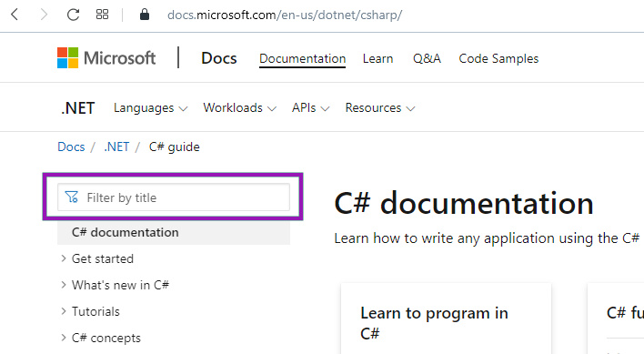
Task: Select C# documentation in sidebar
Action: pyautogui.click(x=174, y=232)
